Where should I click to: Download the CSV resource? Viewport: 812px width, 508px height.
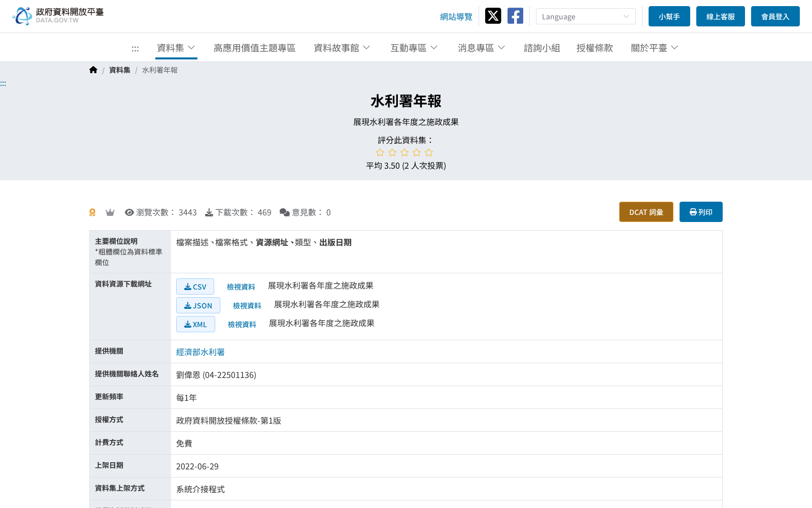(195, 287)
